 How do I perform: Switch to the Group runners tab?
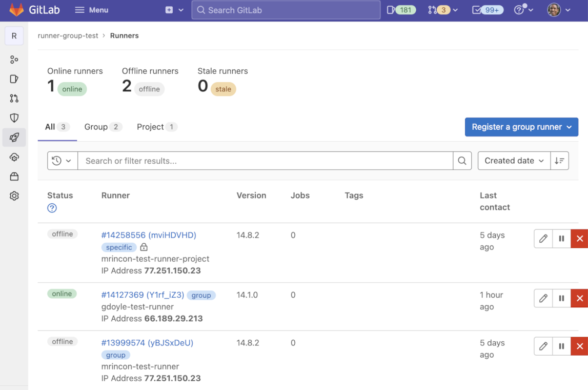(x=103, y=127)
